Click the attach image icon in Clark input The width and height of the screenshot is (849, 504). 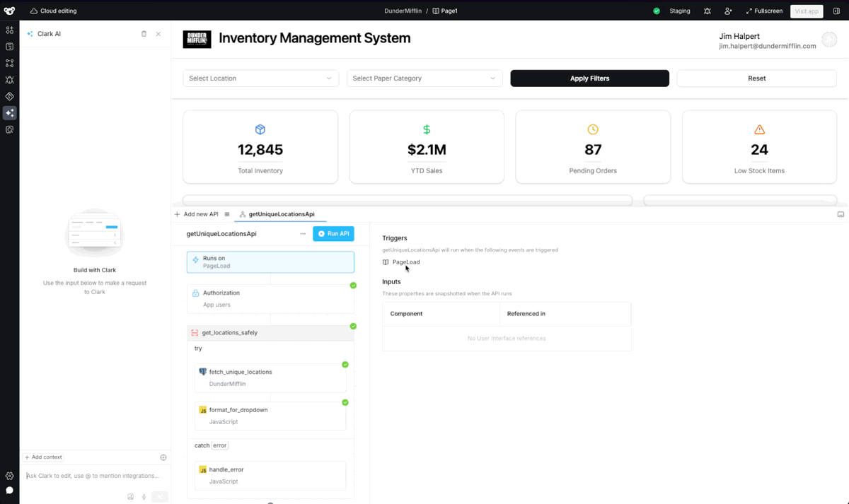point(131,497)
